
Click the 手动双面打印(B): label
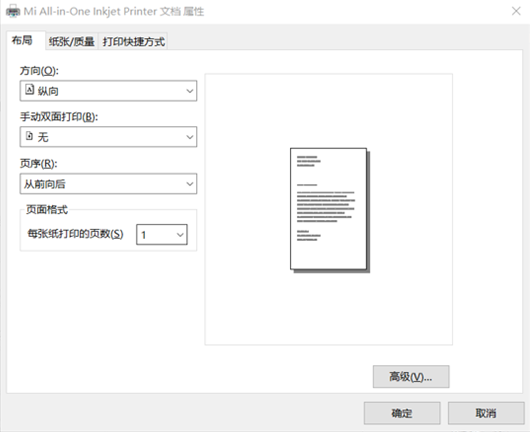coord(59,117)
